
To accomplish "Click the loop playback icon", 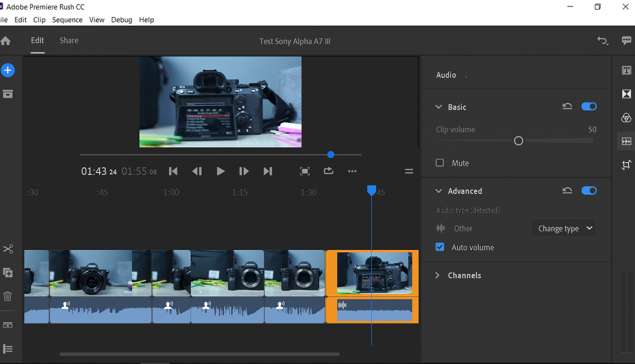I will click(328, 171).
